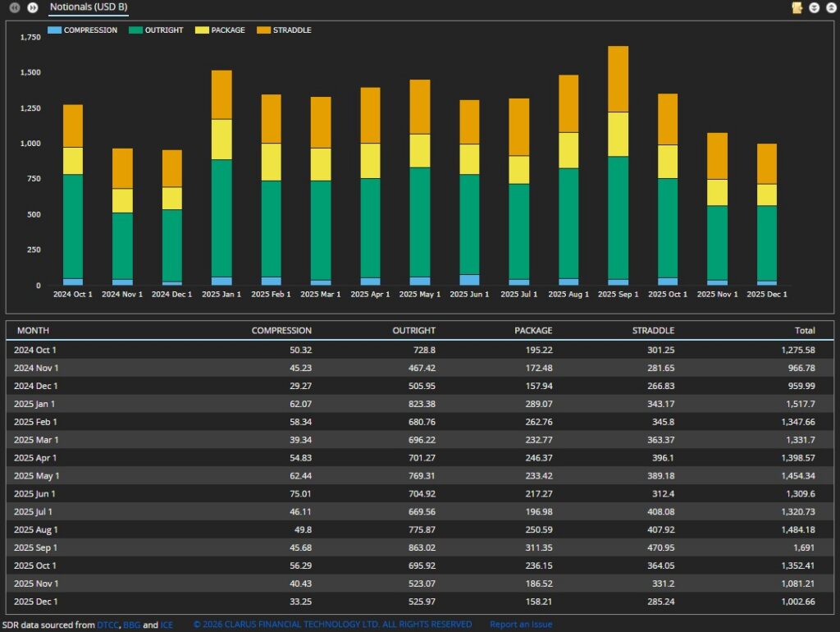Open the DTCC source link

click(108, 625)
